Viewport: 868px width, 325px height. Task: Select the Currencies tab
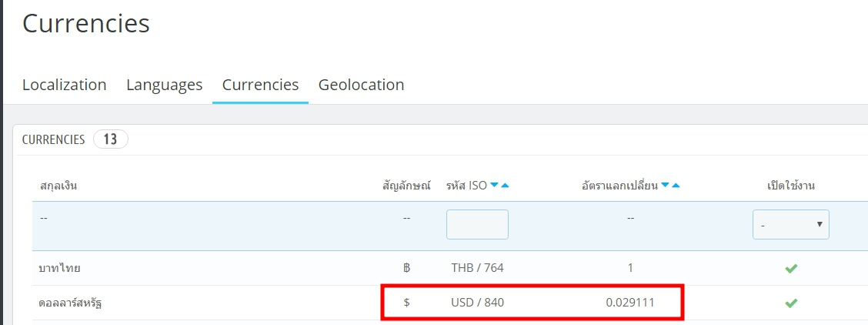point(260,85)
